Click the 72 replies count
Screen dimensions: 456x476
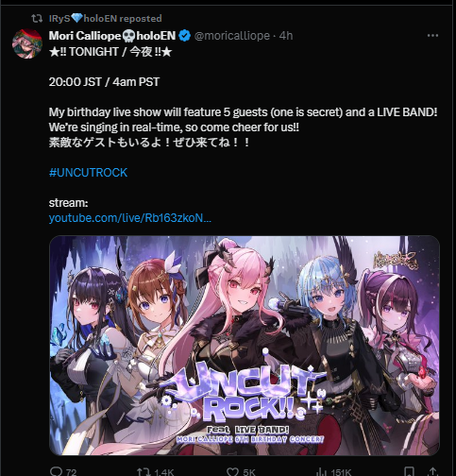click(x=71, y=472)
